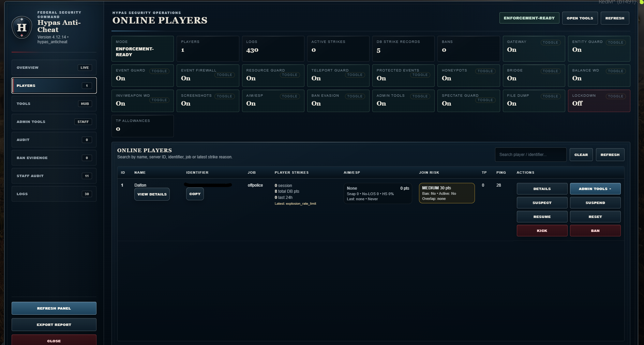644x345 pixels.
Task: Open the Ban Evidence section
Action: [x=54, y=158]
